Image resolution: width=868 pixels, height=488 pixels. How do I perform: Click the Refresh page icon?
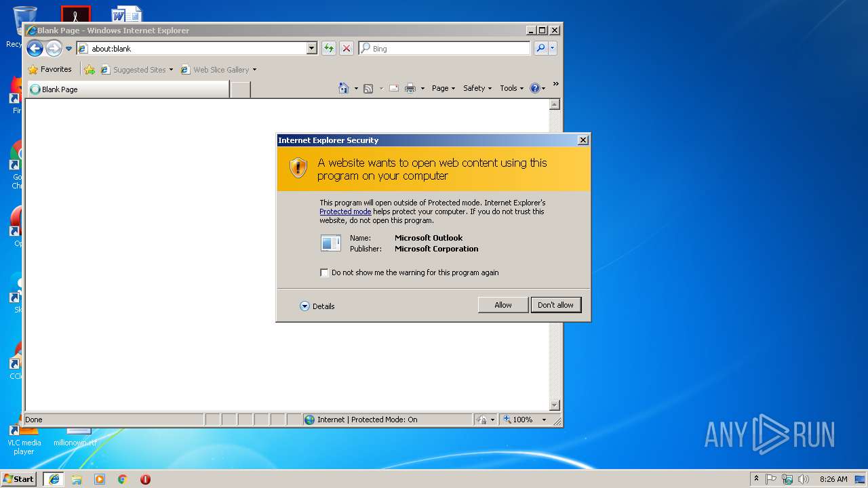click(x=329, y=48)
